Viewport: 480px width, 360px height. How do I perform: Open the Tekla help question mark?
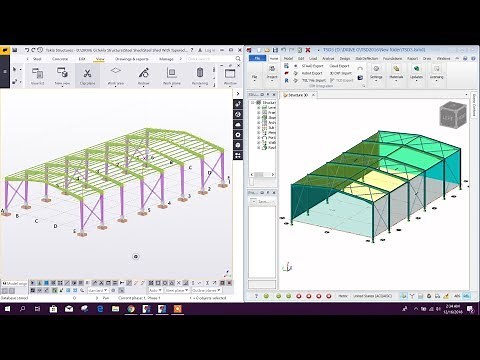[192, 50]
